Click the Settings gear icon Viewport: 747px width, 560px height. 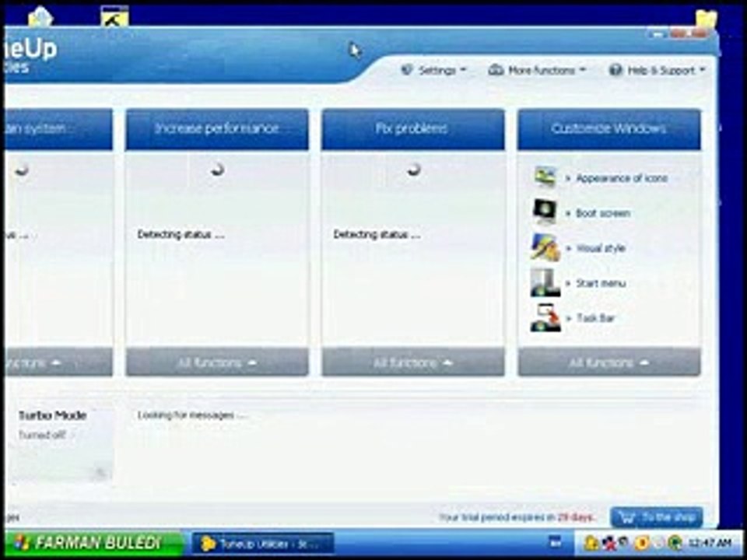[x=406, y=70]
